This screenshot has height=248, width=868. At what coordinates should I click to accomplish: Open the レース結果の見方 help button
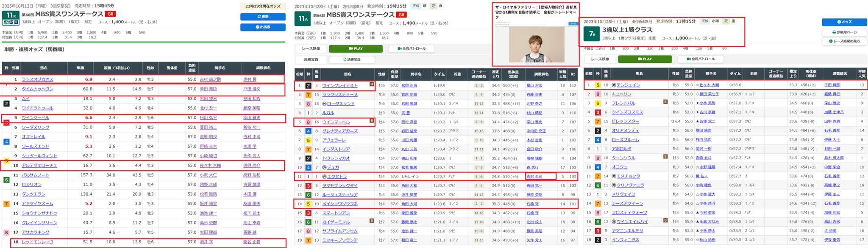844,41
